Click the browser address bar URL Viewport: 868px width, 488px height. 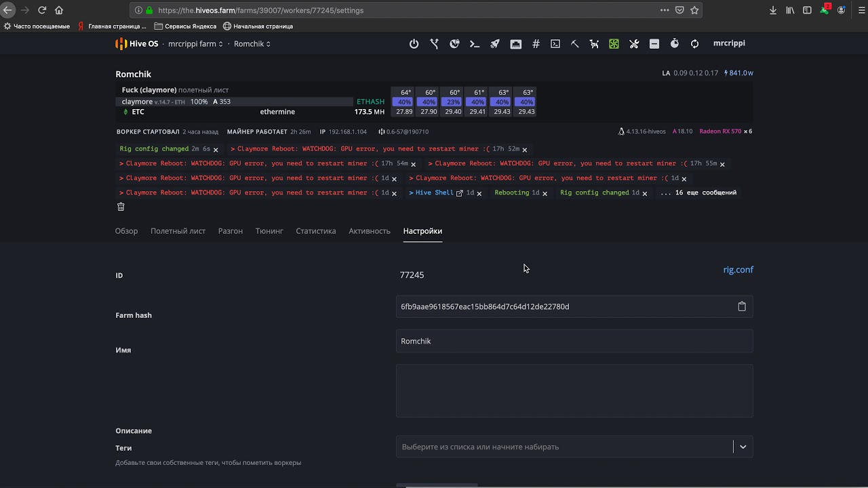click(x=260, y=10)
